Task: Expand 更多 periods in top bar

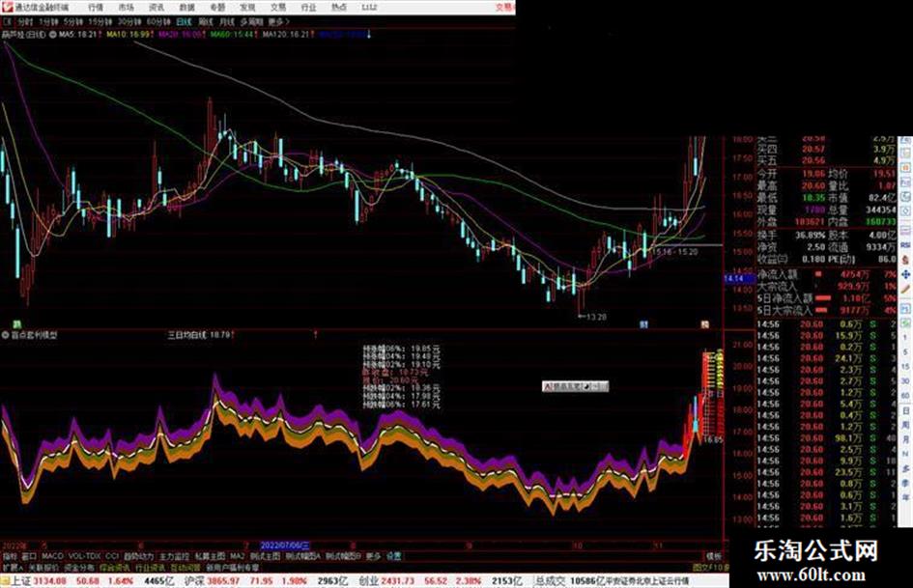Action: [279, 21]
